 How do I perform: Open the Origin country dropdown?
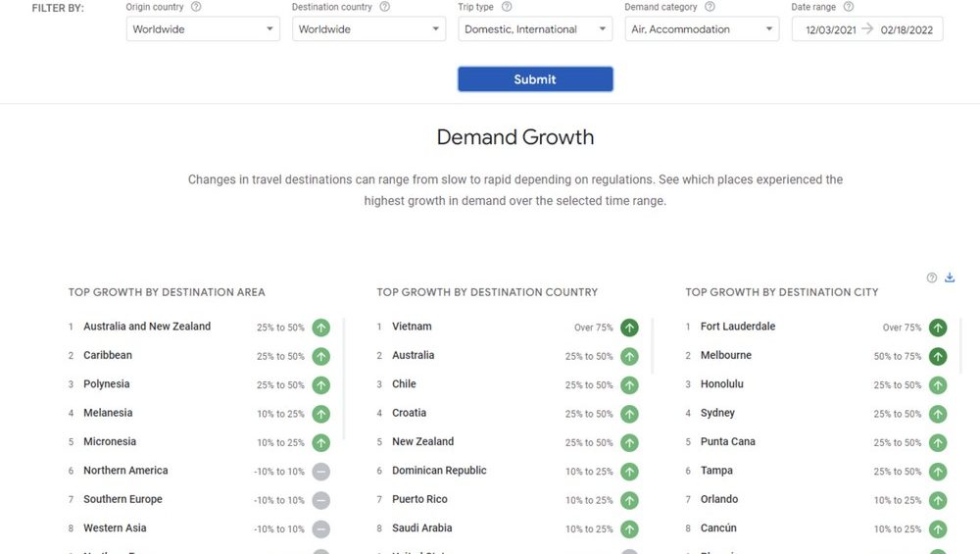pos(203,29)
